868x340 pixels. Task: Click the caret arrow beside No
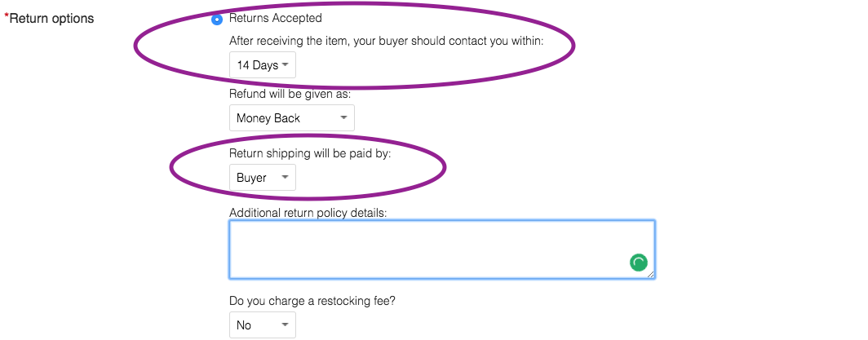285,325
